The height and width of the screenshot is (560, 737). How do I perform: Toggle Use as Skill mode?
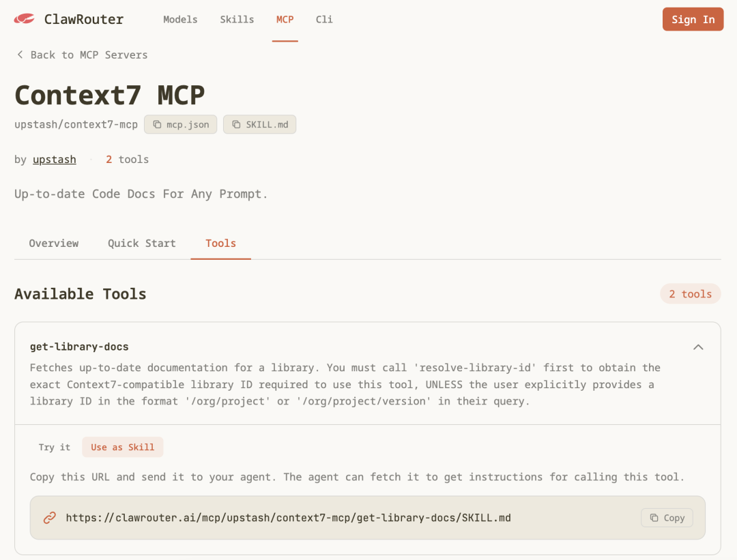coord(122,447)
